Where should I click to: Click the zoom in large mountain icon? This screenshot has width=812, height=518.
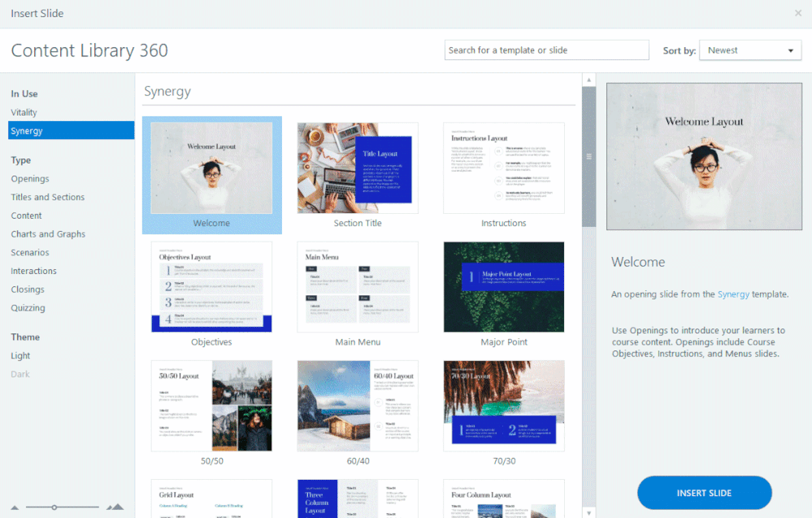coord(115,507)
